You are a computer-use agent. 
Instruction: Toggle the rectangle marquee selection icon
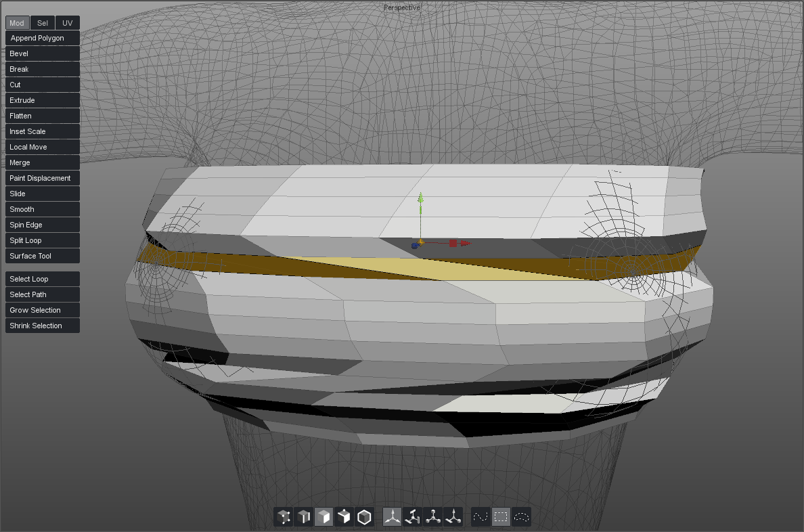coord(501,518)
